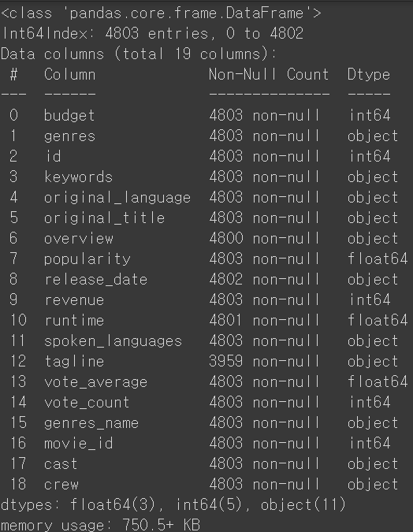Click the 'crew' column name
The image size is (413, 532).
click(61, 485)
